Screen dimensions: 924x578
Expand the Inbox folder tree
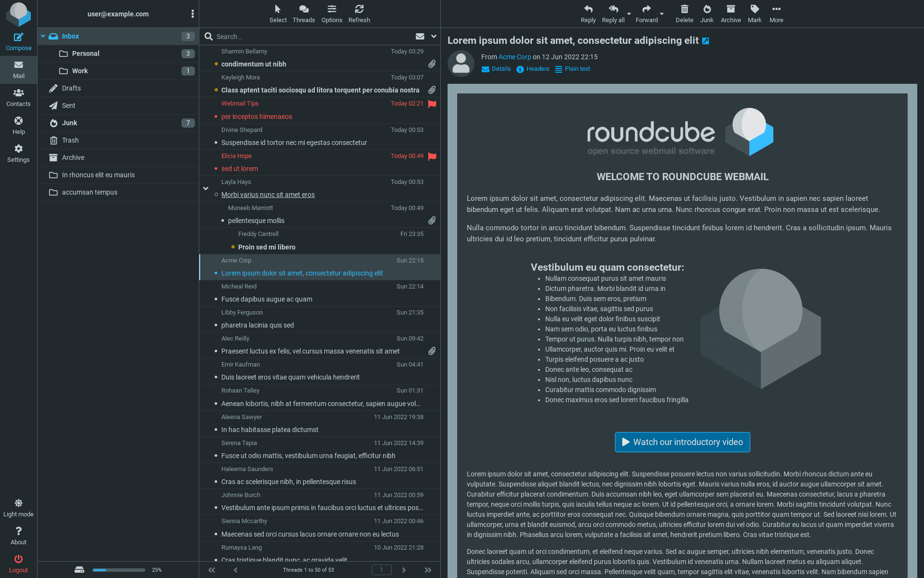43,36
